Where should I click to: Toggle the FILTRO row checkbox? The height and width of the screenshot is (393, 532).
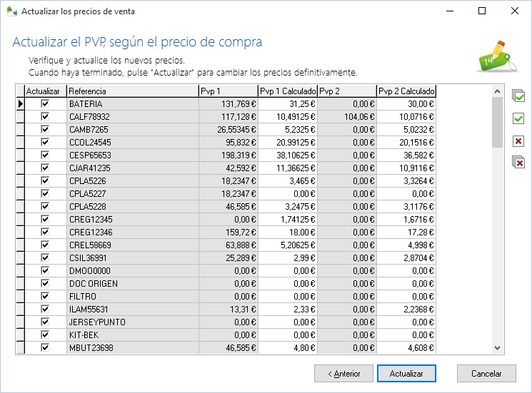click(45, 296)
